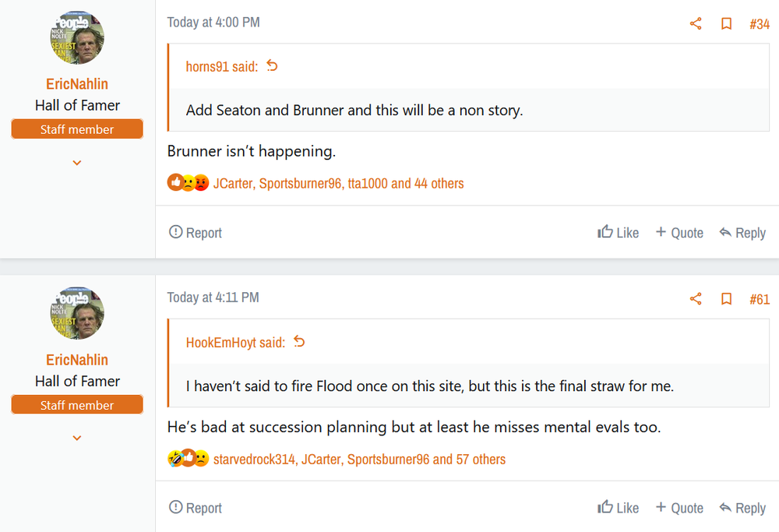Jump to HookEmHoyt's quoted post arrow
779x532 pixels.
[299, 342]
